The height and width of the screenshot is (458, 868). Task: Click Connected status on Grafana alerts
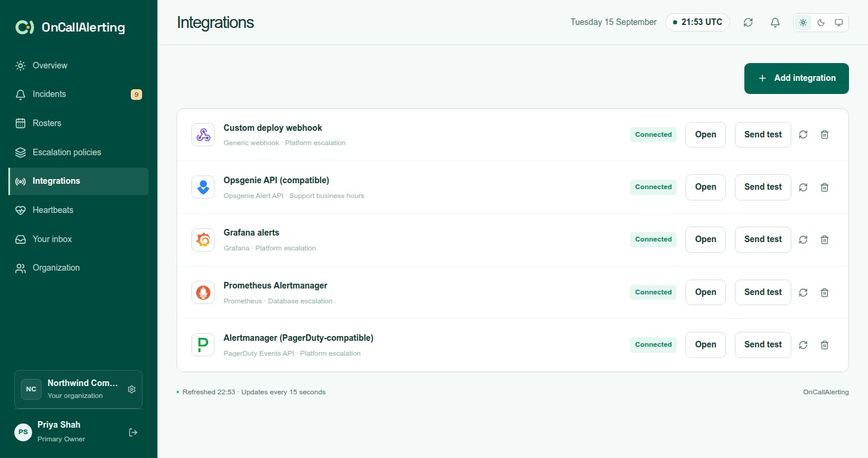653,239
